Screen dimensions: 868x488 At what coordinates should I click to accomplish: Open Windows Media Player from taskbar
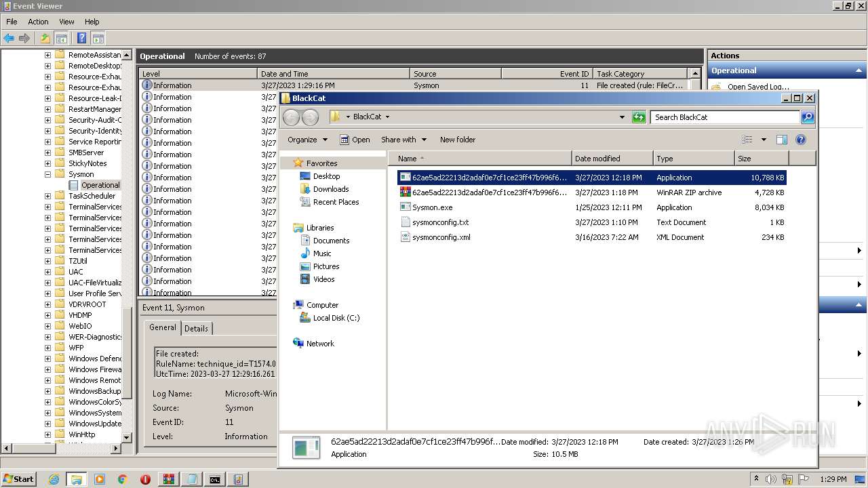point(100,479)
